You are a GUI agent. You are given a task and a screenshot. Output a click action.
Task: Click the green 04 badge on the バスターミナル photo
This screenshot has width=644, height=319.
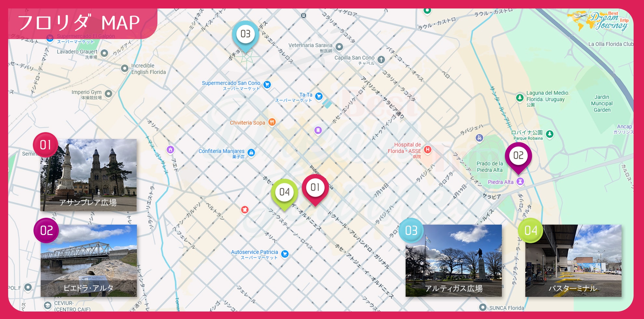pos(530,230)
